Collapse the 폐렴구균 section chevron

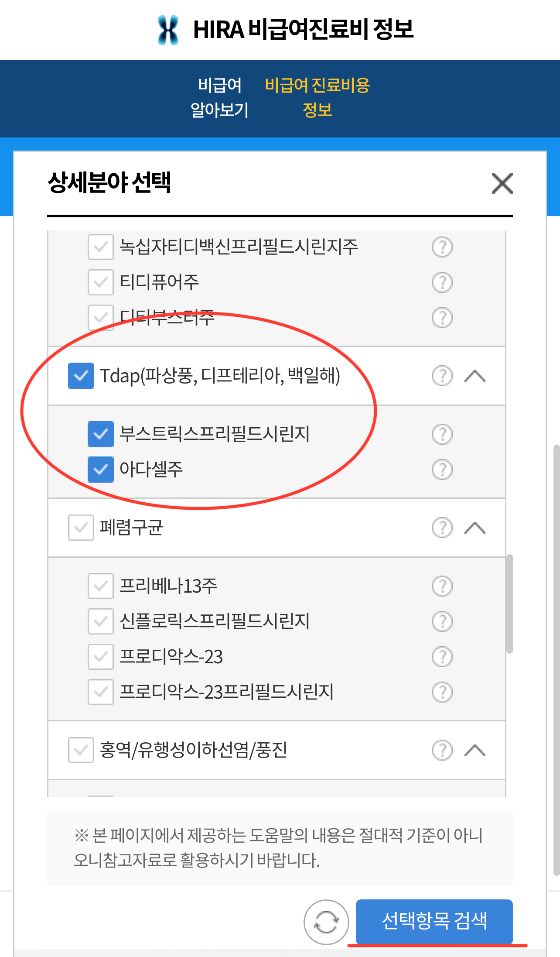(x=475, y=528)
